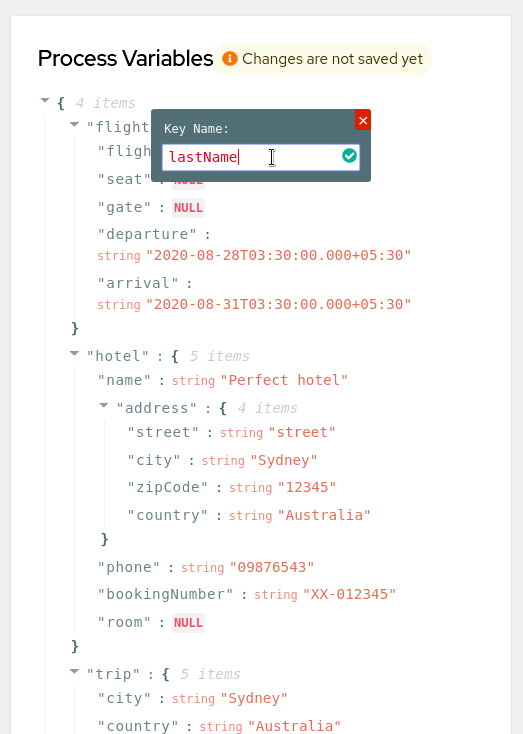Select the "seat" key
This screenshot has width=523, height=734.
(124, 179)
